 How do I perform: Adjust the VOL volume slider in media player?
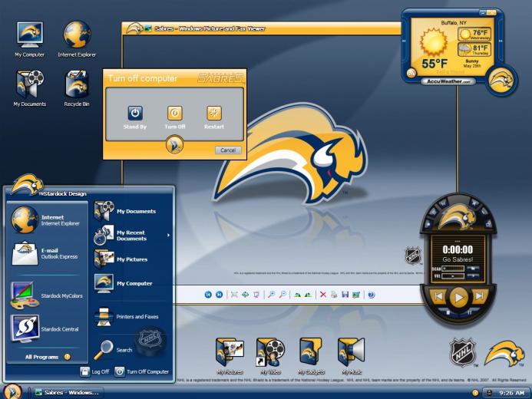[x=453, y=276]
